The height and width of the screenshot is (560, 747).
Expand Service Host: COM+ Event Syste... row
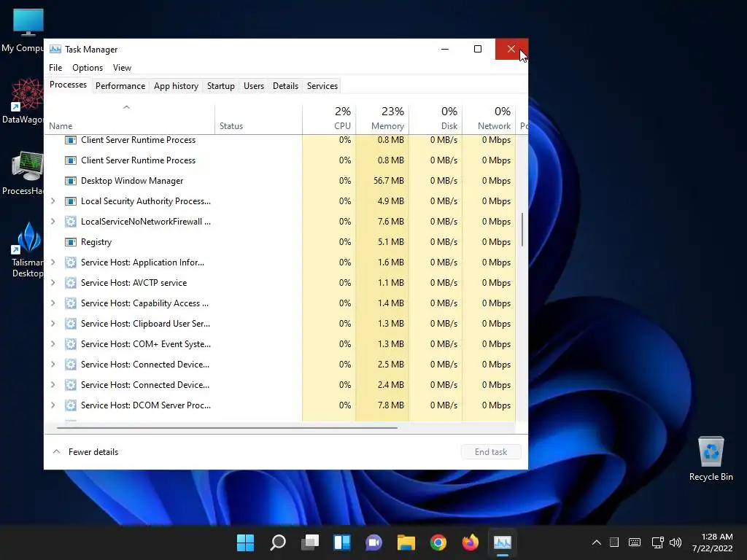click(53, 344)
